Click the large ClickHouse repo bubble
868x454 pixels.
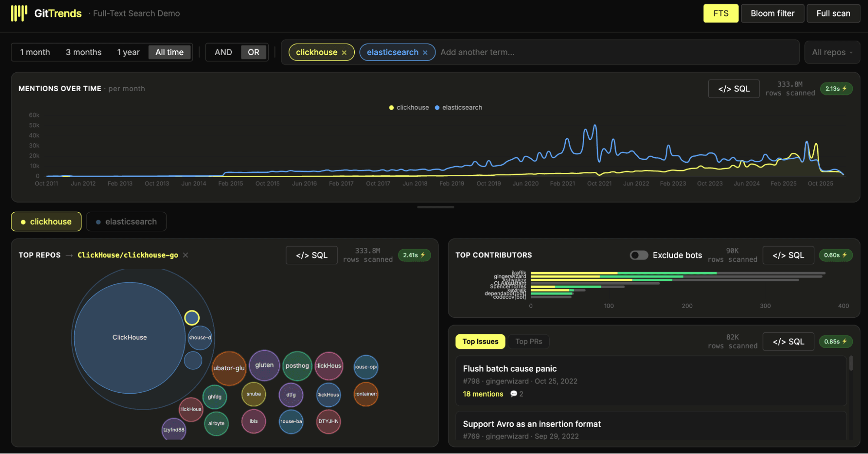[129, 338]
